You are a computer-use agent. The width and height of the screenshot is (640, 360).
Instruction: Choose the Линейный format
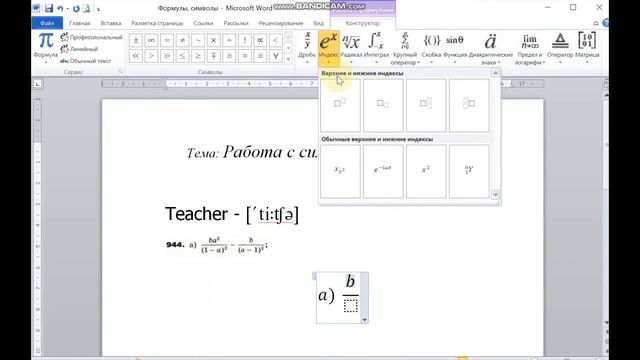pos(79,49)
